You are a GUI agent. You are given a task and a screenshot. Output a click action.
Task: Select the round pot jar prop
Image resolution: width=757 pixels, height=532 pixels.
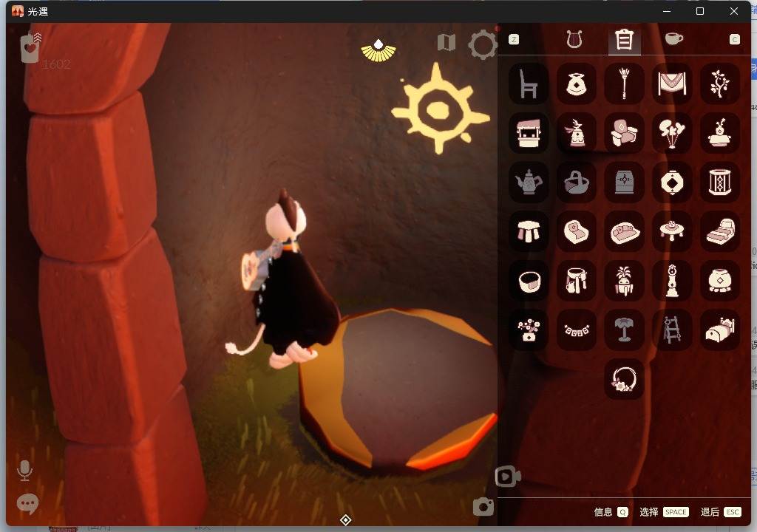pyautogui.click(x=720, y=281)
